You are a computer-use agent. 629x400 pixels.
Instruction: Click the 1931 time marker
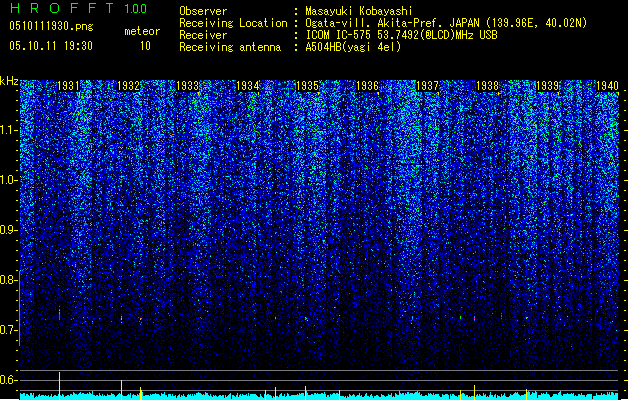[x=68, y=86]
